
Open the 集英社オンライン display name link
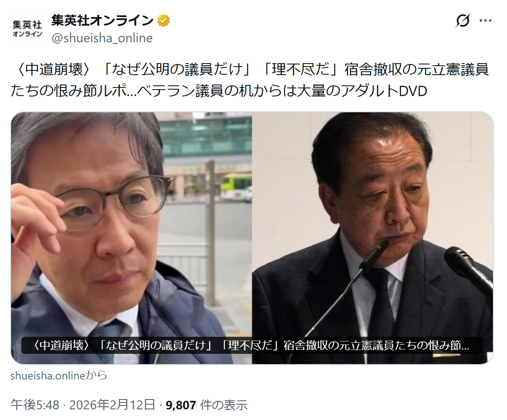click(102, 20)
